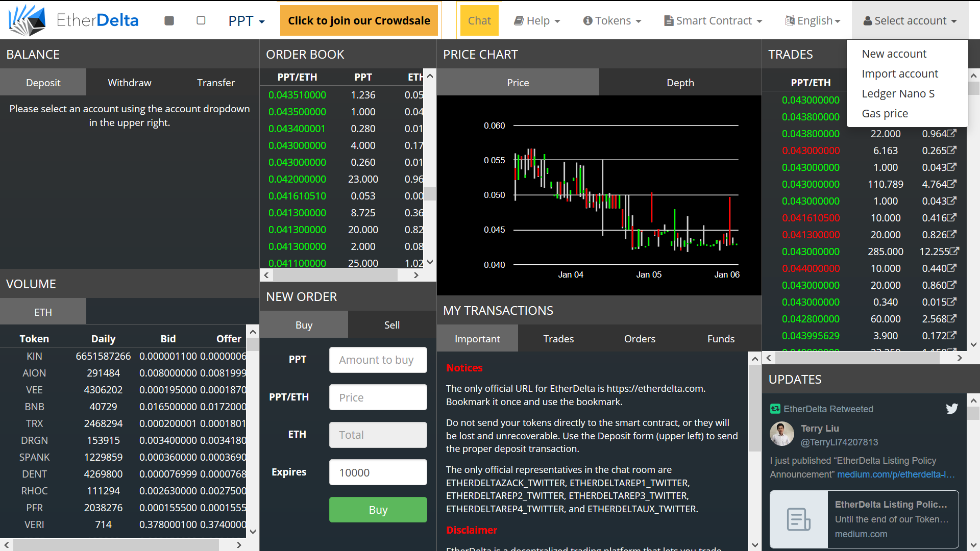Click the EtherDelta logo icon
This screenshot has height=551, width=980.
27,20
